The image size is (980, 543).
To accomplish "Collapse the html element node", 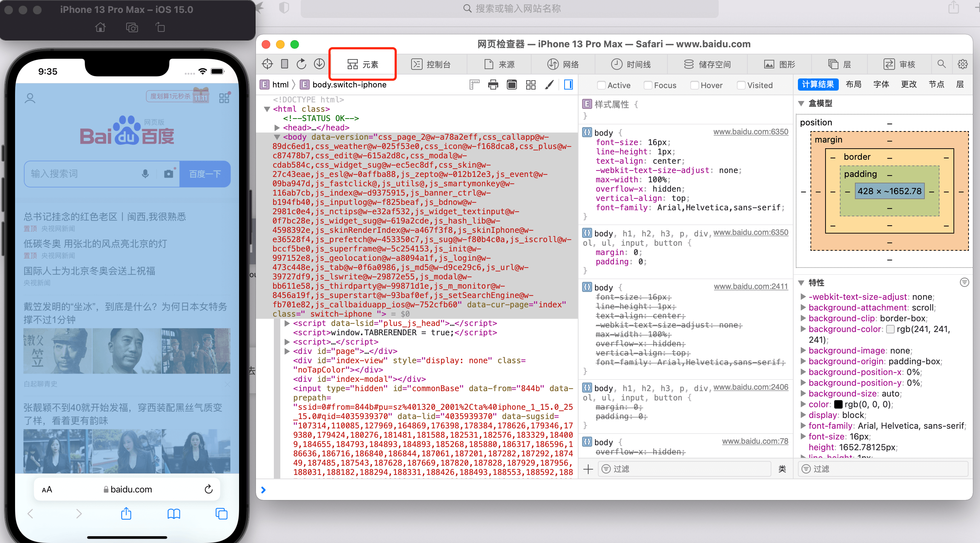I will [x=267, y=109].
